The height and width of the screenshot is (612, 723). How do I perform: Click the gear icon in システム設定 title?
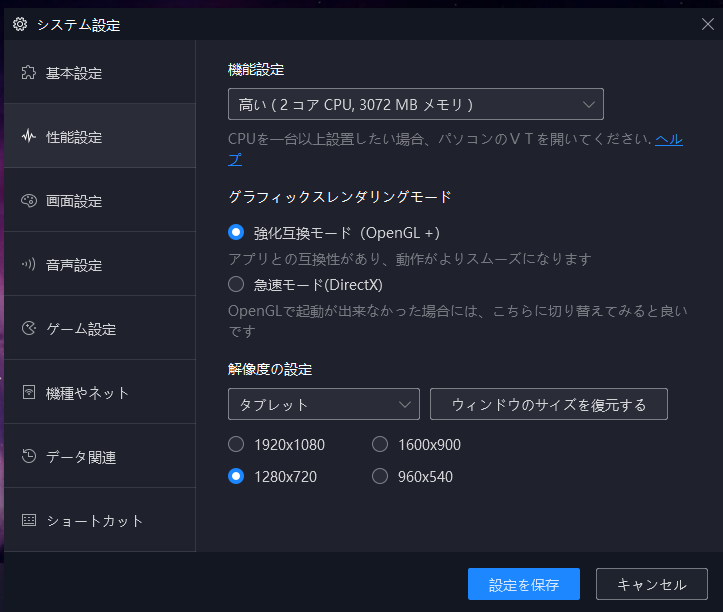tap(20, 24)
